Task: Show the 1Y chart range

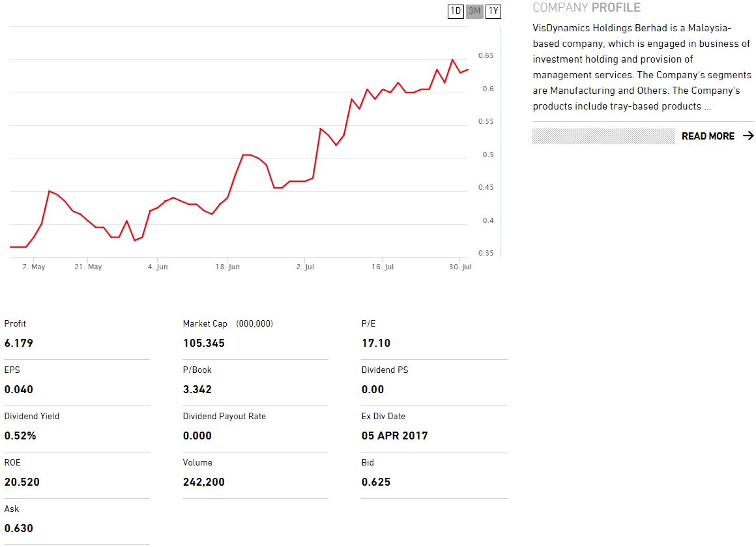Action: click(493, 11)
